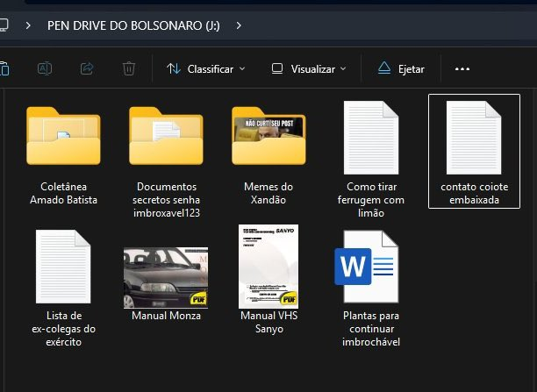The width and height of the screenshot is (537, 392).
Task: Select Como tirar ferrugem com limão file icon
Action: (x=371, y=138)
